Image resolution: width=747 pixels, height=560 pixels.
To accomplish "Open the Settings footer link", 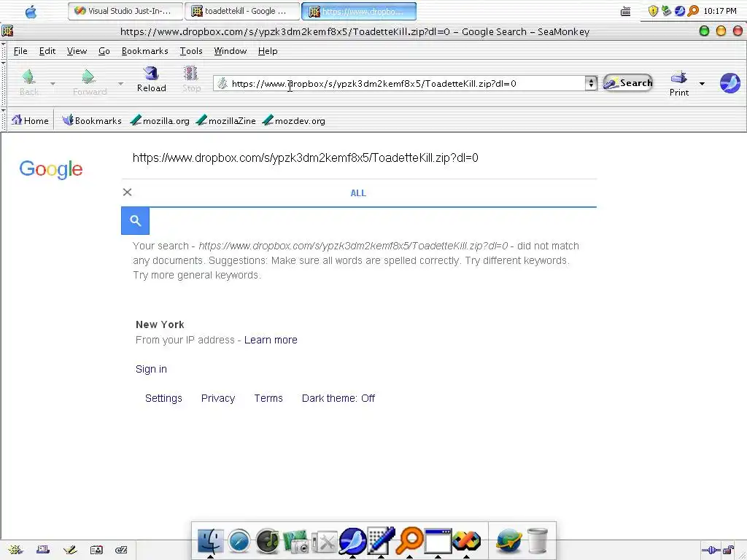I will [x=163, y=398].
